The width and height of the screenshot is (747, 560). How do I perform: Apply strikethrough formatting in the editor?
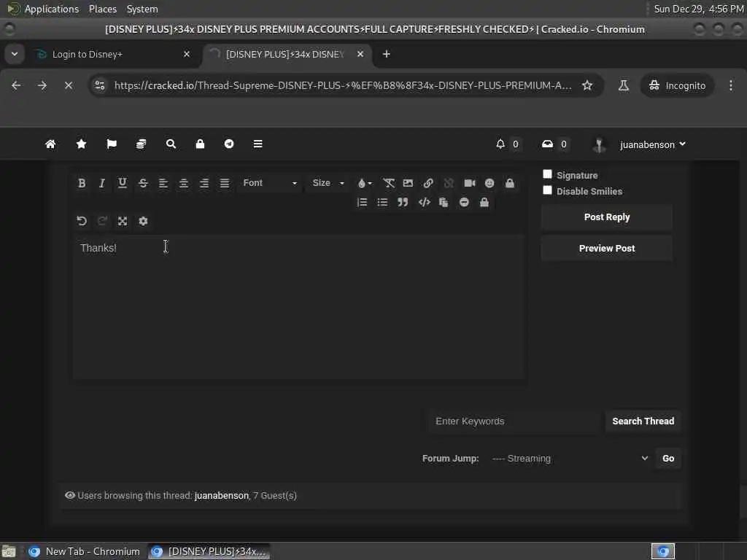(x=143, y=183)
